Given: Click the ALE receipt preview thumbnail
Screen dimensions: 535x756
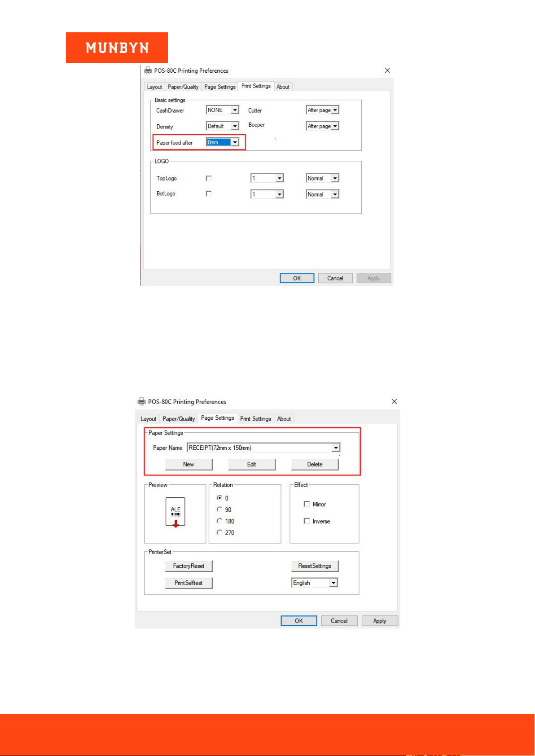Looking at the screenshot, I should pos(175,512).
